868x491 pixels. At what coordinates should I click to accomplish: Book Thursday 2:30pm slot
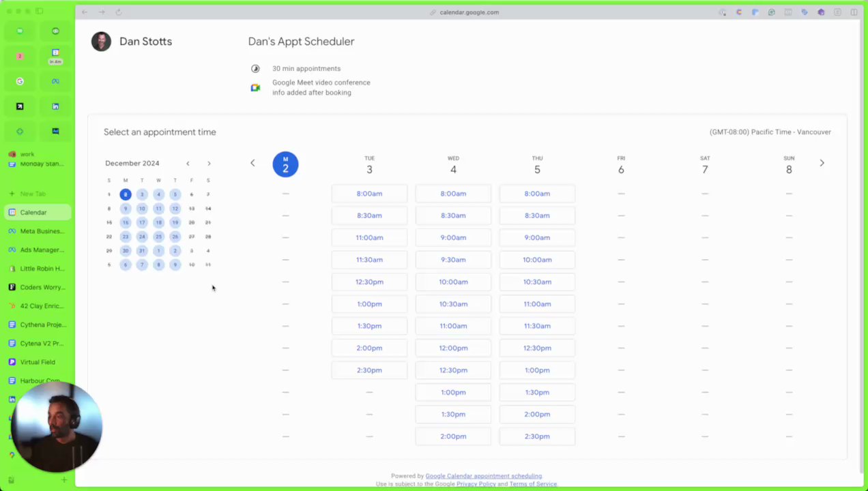[537, 436]
